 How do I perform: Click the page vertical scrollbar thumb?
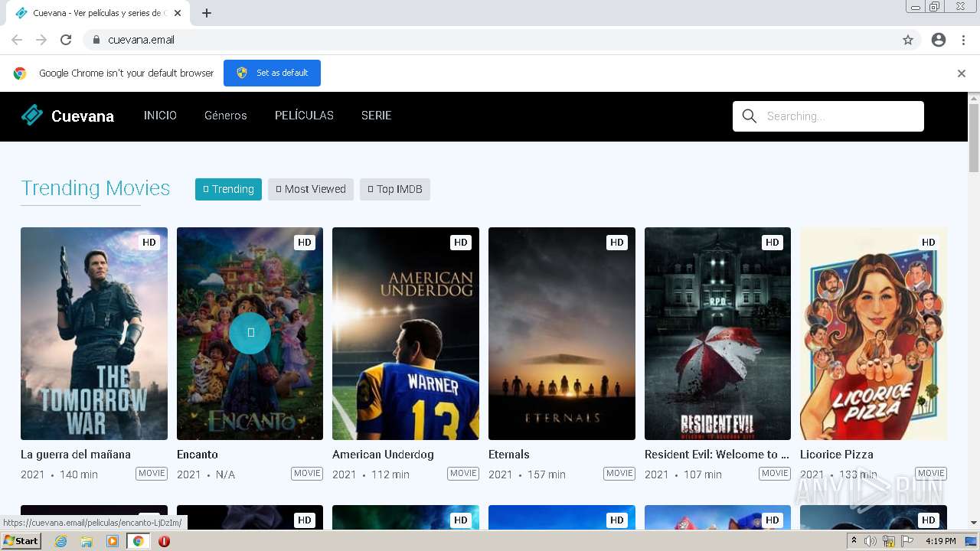tap(974, 138)
